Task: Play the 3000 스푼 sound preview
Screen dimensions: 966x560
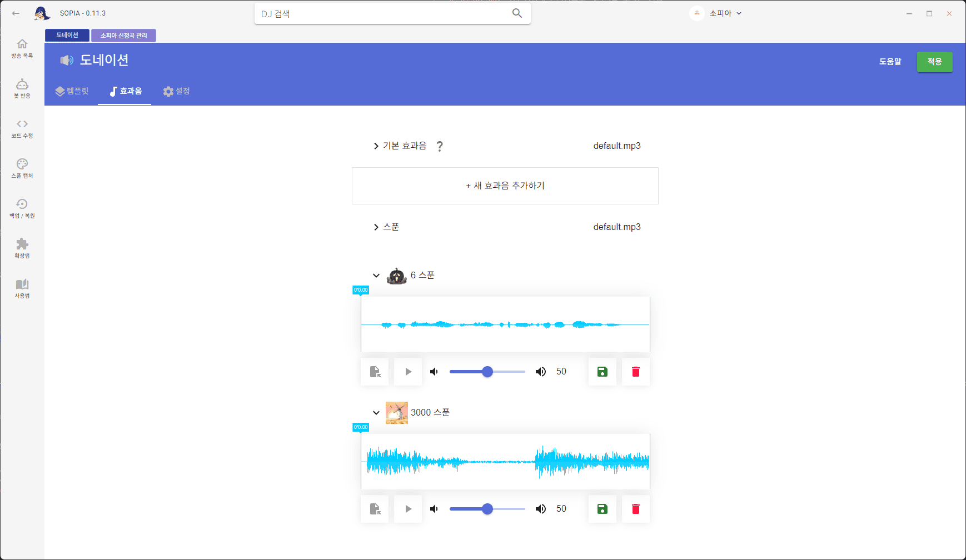Action: coord(407,508)
